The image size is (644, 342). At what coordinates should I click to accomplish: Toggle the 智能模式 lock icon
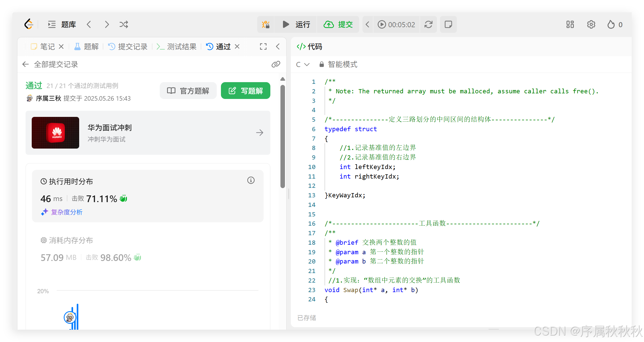pyautogui.click(x=321, y=64)
